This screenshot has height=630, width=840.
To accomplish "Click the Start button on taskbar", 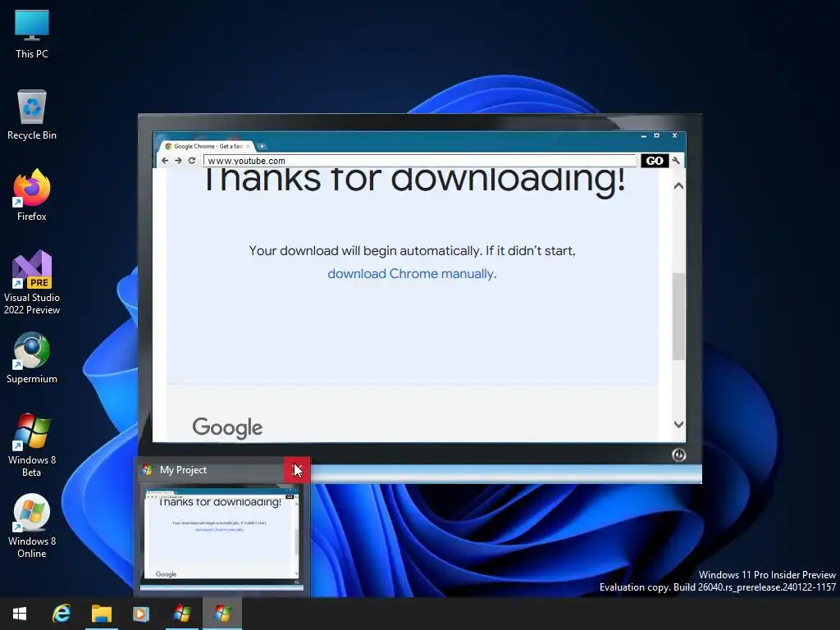I will tap(20, 614).
